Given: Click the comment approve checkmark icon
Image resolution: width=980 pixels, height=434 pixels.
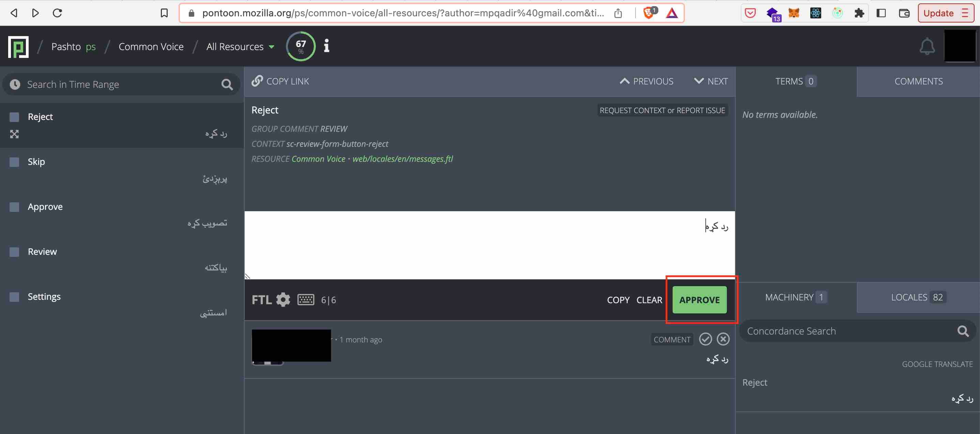Looking at the screenshot, I should click(704, 339).
